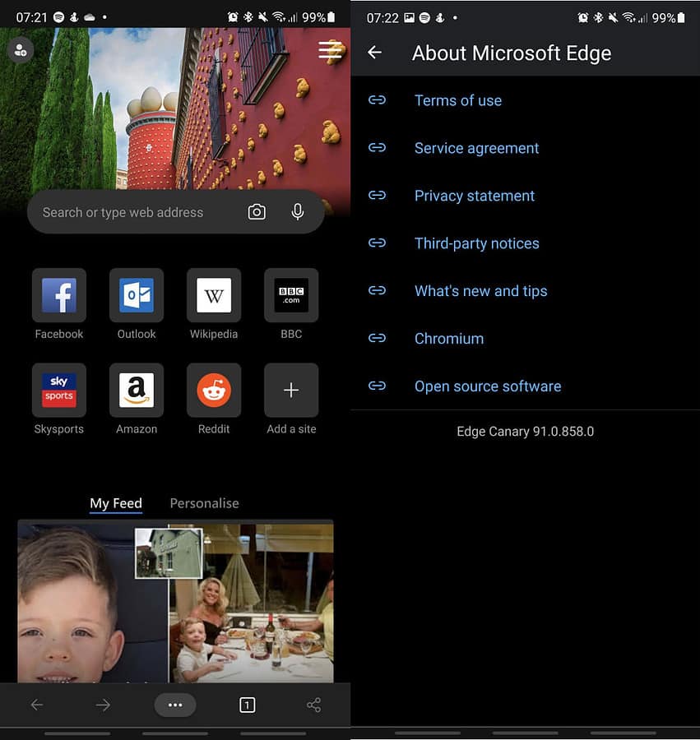Open Third-party notices
700x740 pixels.
click(477, 243)
